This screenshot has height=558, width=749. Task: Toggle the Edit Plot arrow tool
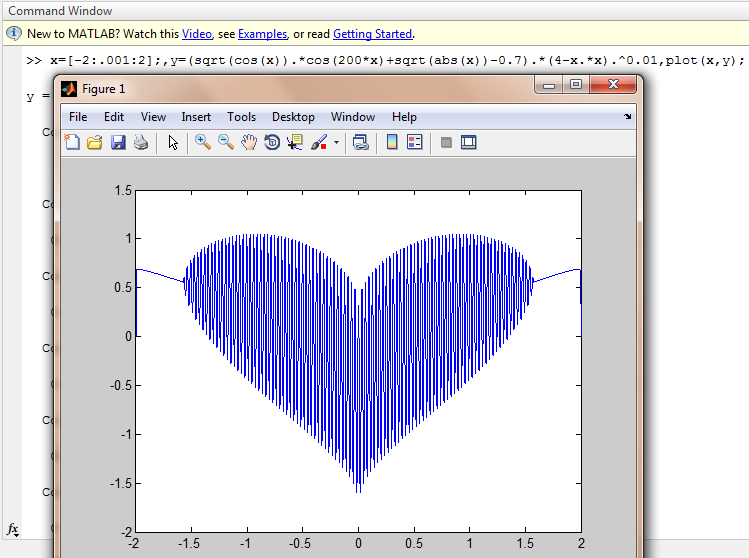coord(173,143)
